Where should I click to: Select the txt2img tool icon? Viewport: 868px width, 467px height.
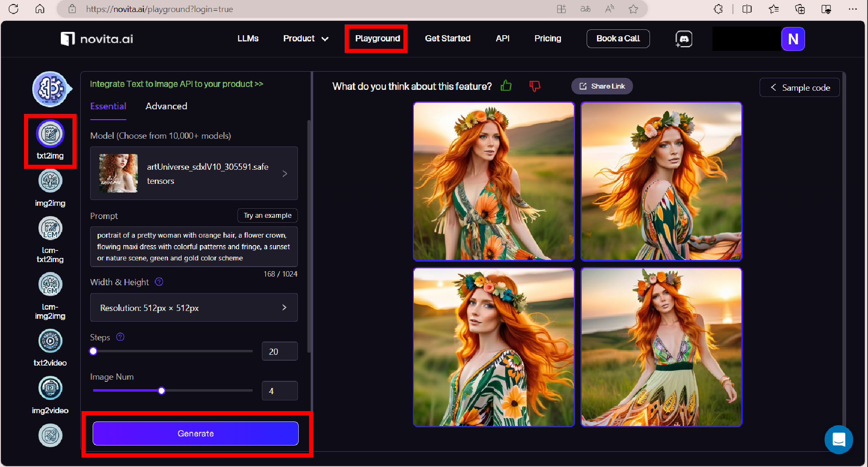coord(50,134)
